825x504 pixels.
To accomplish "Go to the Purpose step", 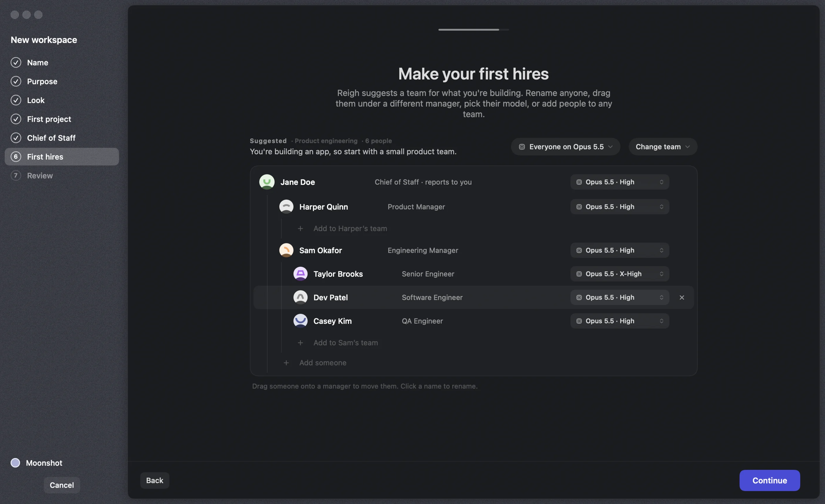I will (x=62, y=81).
